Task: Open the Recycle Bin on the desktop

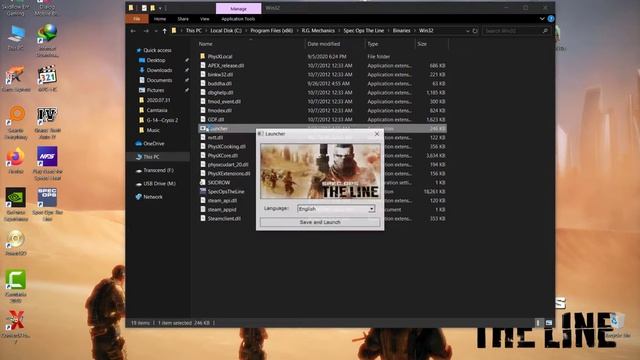Action: (617, 325)
